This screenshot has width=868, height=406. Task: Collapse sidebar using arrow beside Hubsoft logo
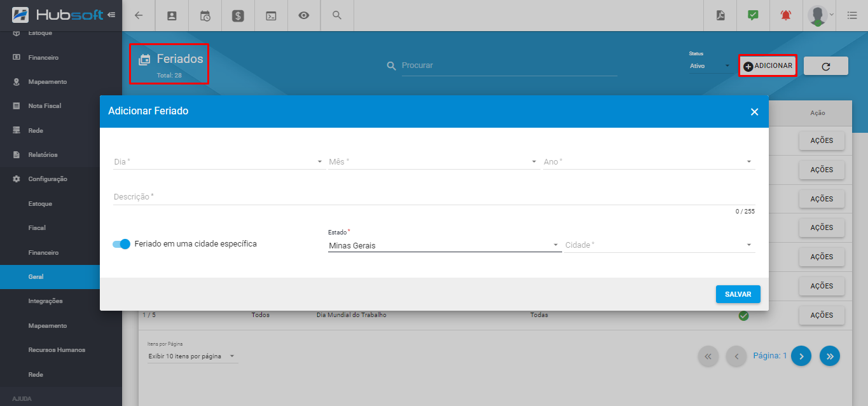112,15
